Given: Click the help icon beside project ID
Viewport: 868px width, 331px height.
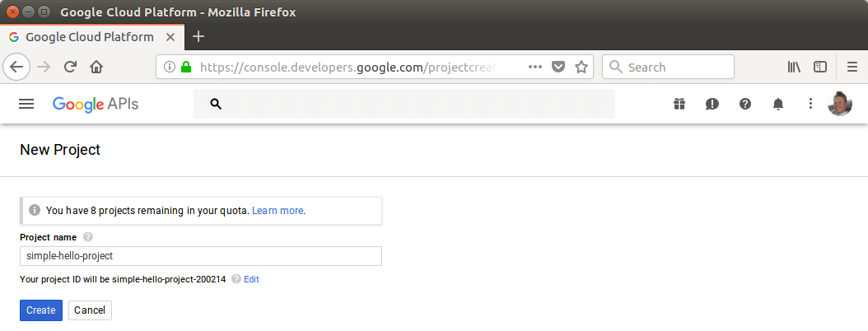Looking at the screenshot, I should click(x=236, y=279).
